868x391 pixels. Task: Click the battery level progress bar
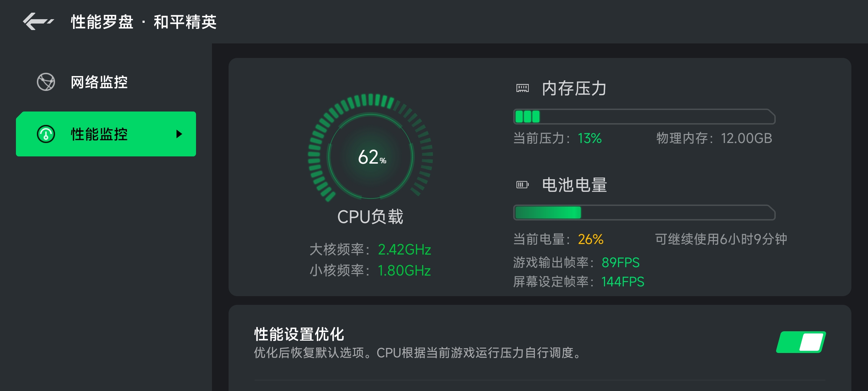coord(644,213)
